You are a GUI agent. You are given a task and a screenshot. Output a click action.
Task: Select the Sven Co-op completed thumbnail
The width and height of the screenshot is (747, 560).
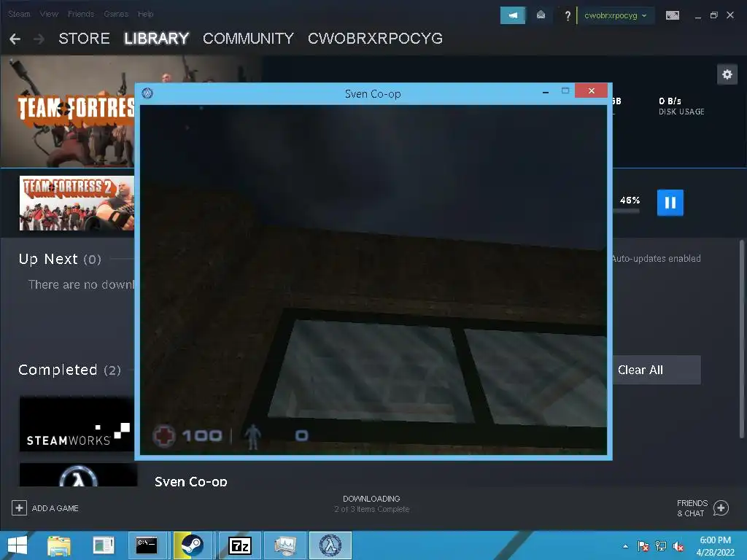click(78, 474)
